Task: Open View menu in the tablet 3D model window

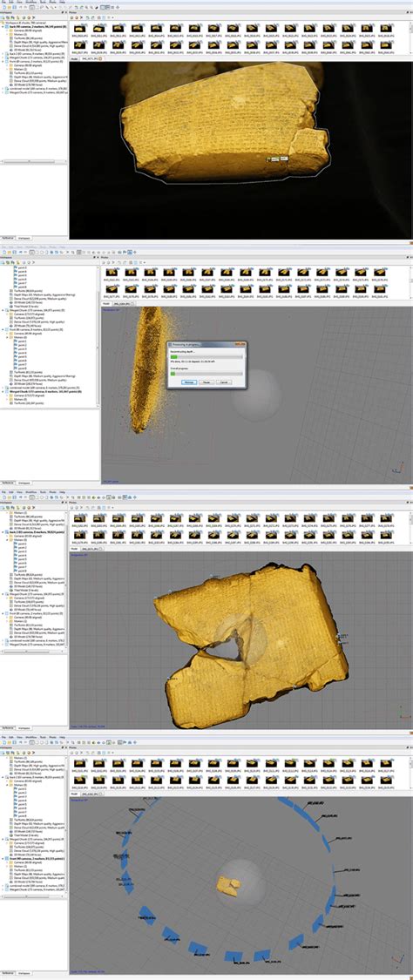Action: point(19,492)
